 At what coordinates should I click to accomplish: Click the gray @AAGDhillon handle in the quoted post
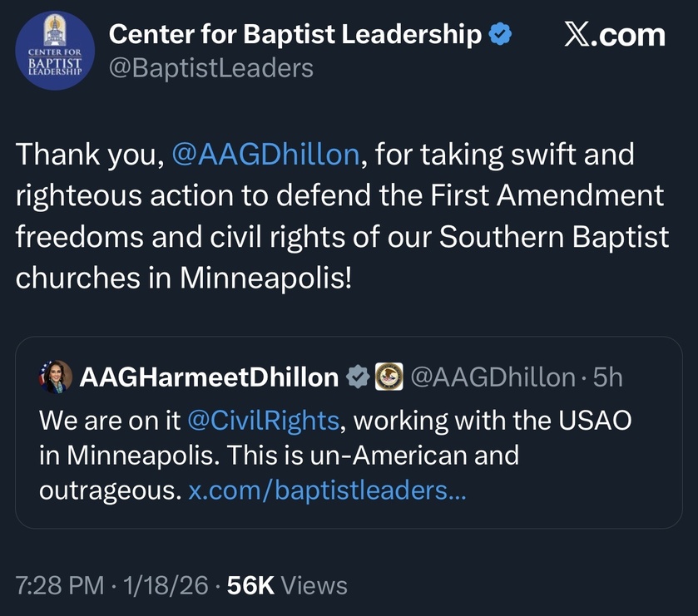pos(493,377)
